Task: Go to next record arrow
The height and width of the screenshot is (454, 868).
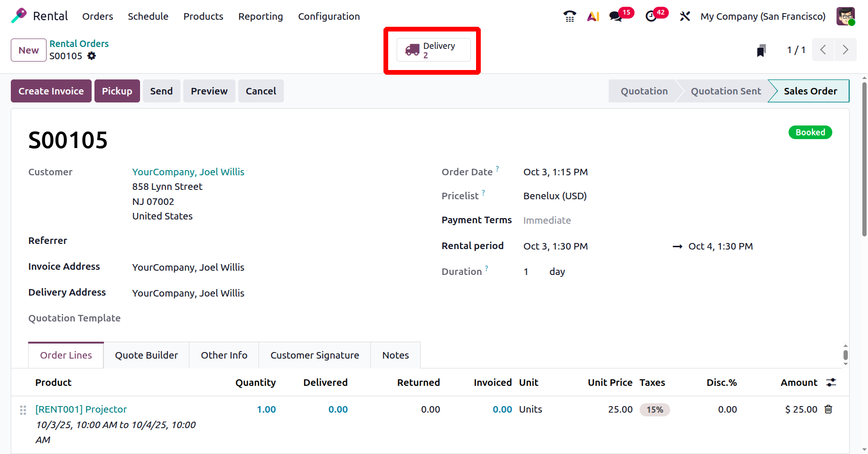Action: [x=845, y=50]
